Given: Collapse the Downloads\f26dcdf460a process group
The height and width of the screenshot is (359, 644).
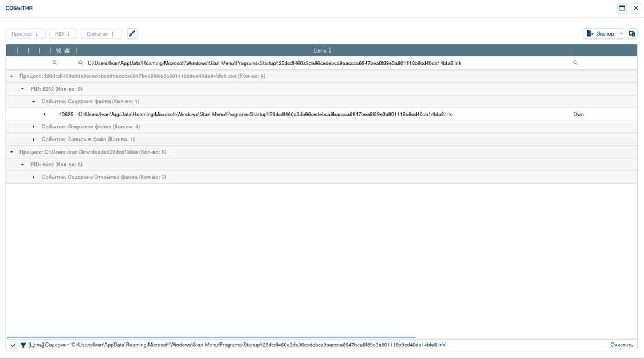Looking at the screenshot, I should point(11,153).
